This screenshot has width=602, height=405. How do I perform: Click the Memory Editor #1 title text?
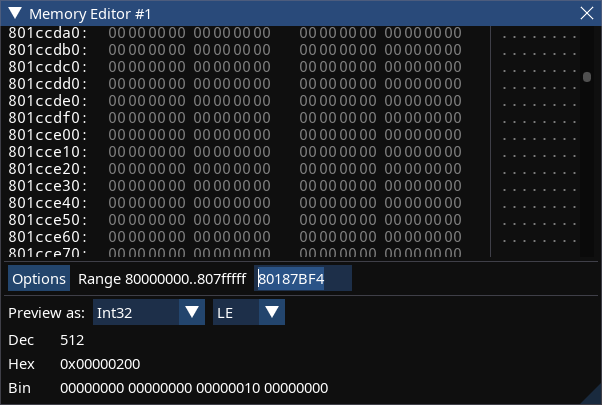coord(90,14)
